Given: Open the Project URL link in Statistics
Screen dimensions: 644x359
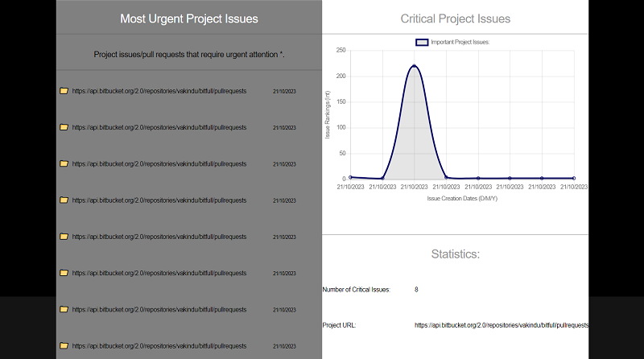Looking at the screenshot, I should pos(502,325).
